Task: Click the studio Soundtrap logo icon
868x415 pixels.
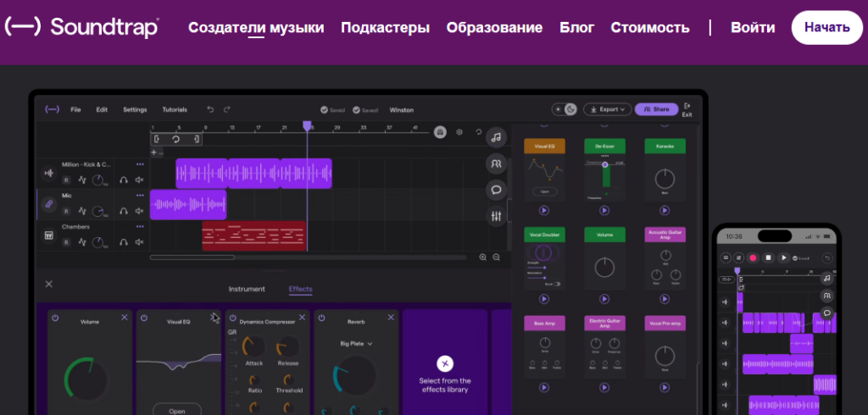Action: pos(52,109)
